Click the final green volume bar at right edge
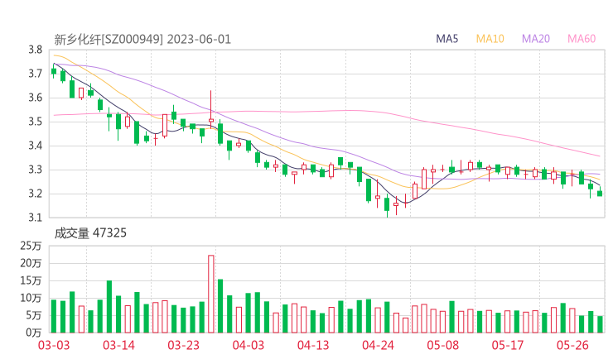Screen dimensions: 613x364 coord(600,324)
